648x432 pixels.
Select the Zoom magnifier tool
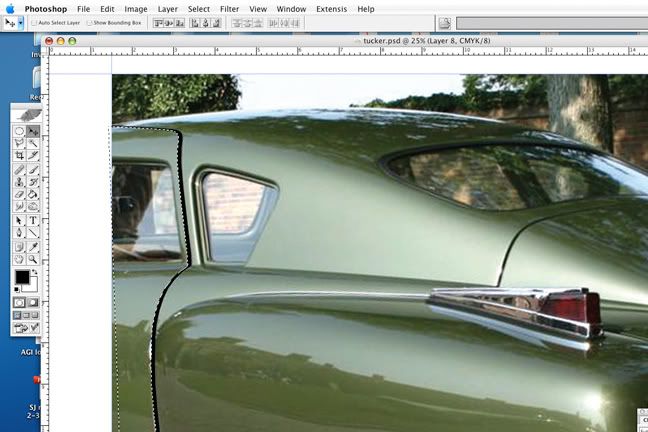33,259
